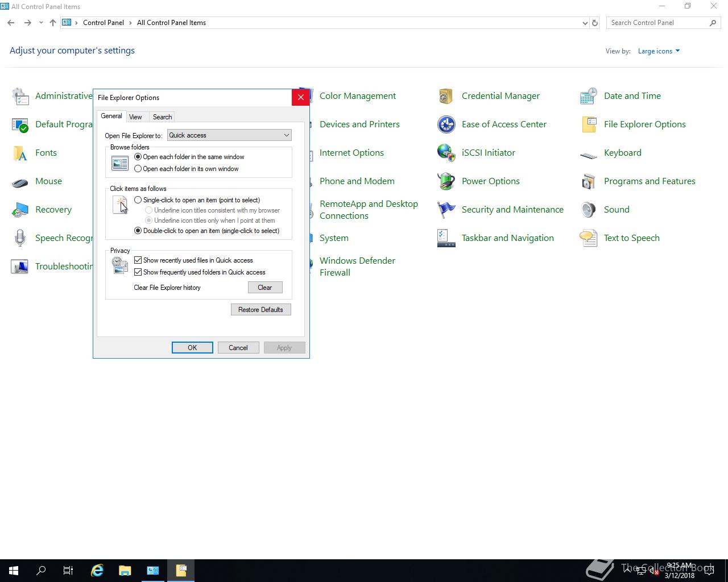Open the Sound speaker icon

click(589, 210)
